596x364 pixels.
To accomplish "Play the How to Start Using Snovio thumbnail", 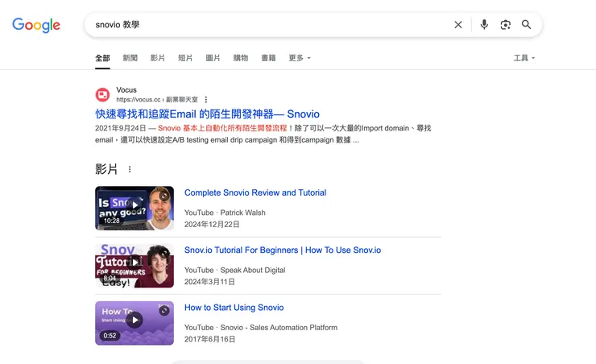I will point(135,323).
